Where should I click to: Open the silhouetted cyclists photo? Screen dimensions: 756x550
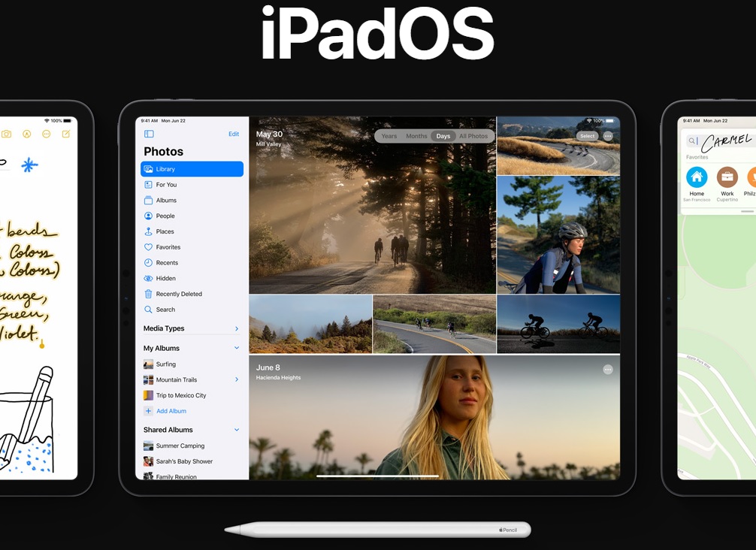click(558, 324)
